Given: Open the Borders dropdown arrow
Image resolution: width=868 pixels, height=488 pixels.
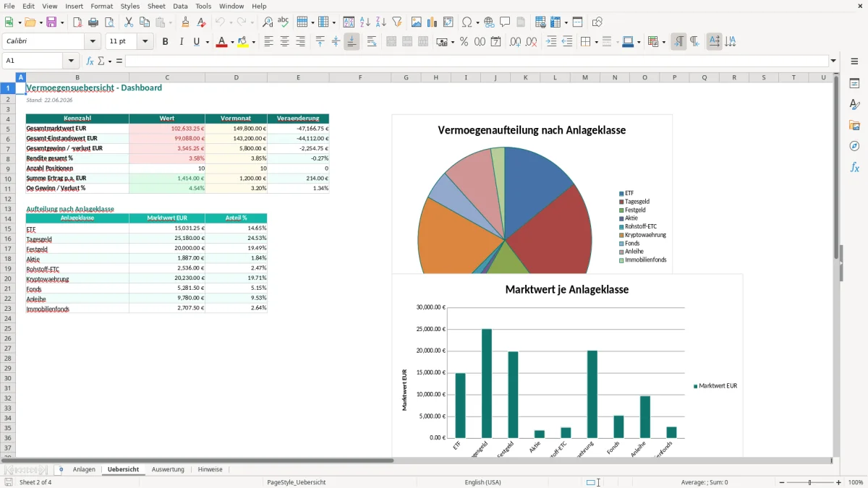Looking at the screenshot, I should point(595,42).
